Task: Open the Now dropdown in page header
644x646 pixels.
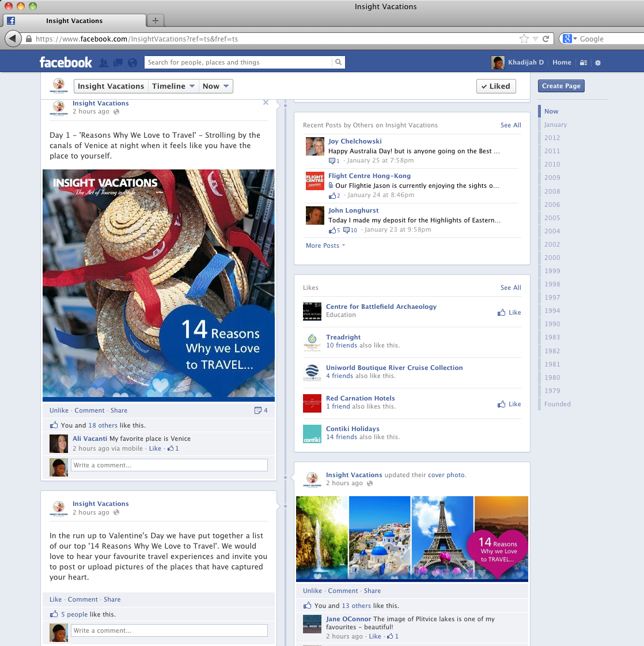Action: (x=216, y=86)
